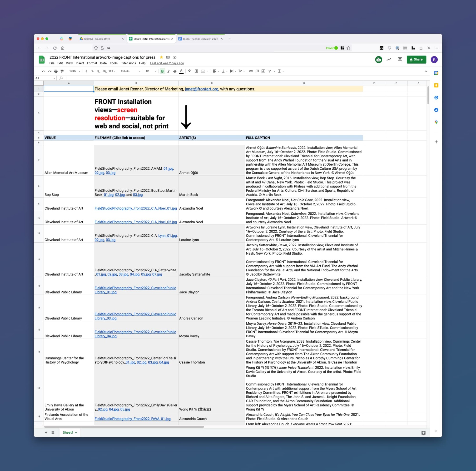Open the horizontal align dropdown

pyautogui.click(x=216, y=71)
